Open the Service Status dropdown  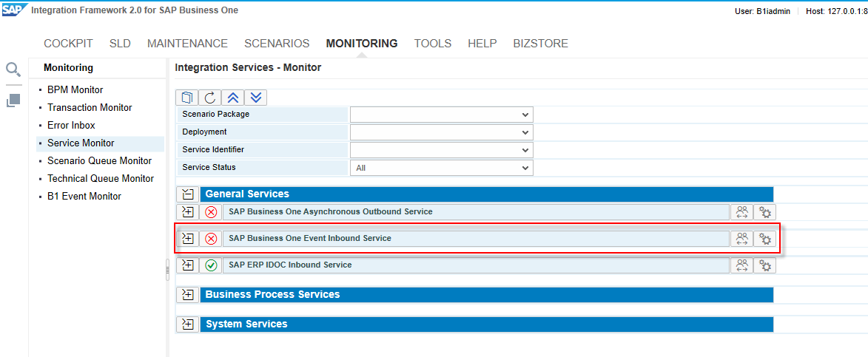tap(441, 168)
